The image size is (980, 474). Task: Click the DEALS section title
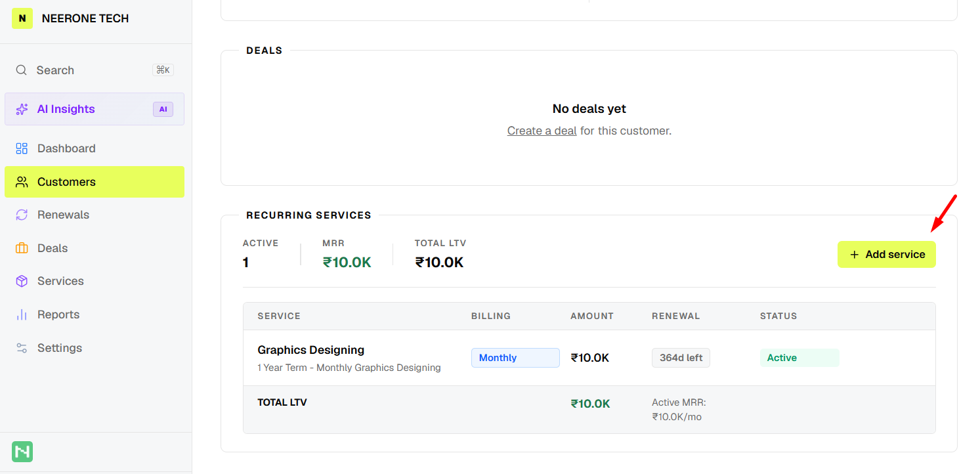tap(264, 51)
